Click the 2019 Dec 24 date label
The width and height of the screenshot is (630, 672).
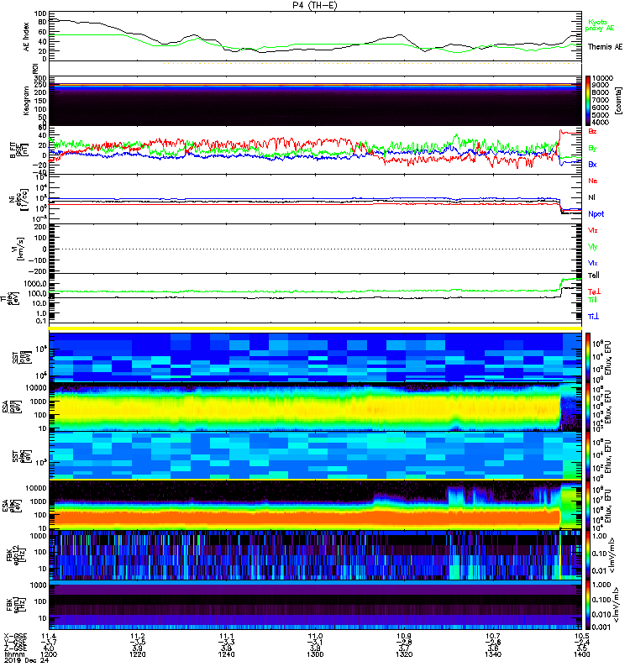coord(27,660)
